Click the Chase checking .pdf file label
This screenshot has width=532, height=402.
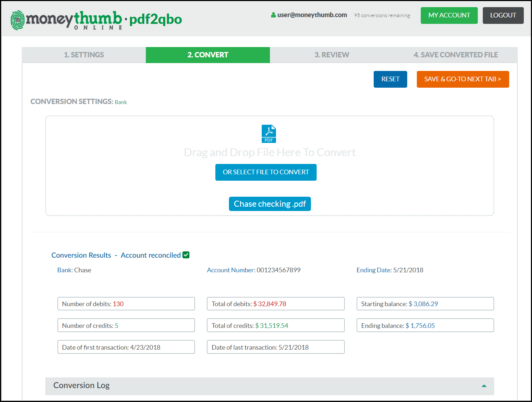270,204
